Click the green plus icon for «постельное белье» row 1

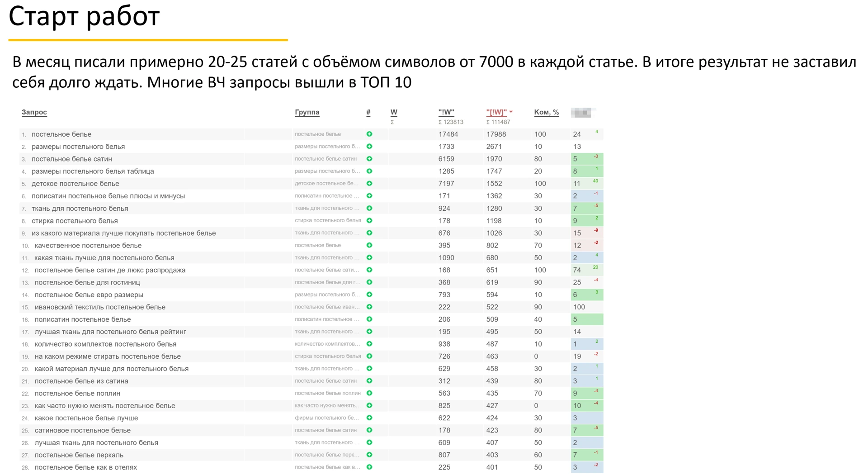369,134
